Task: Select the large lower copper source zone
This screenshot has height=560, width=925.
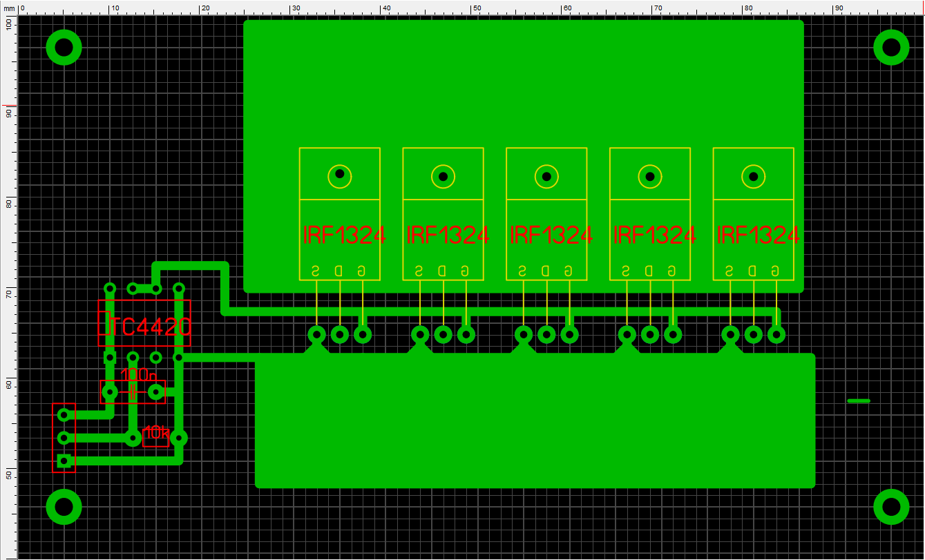Action: 535,421
